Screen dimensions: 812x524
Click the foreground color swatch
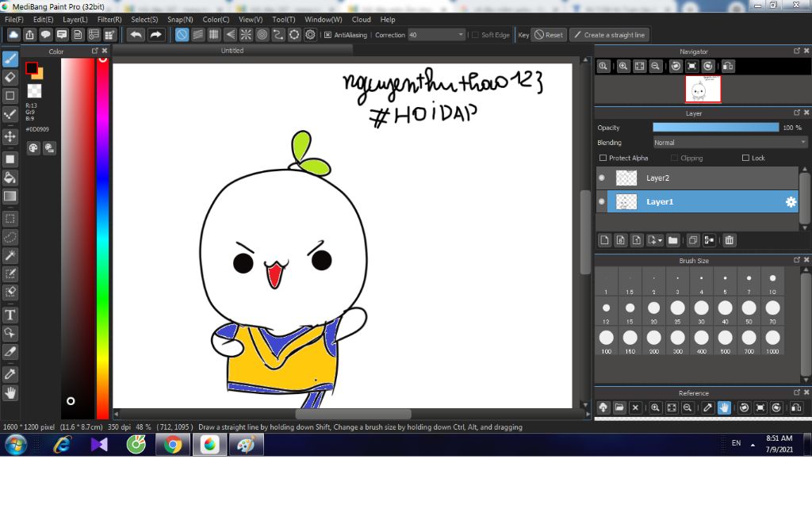pyautogui.click(x=31, y=68)
